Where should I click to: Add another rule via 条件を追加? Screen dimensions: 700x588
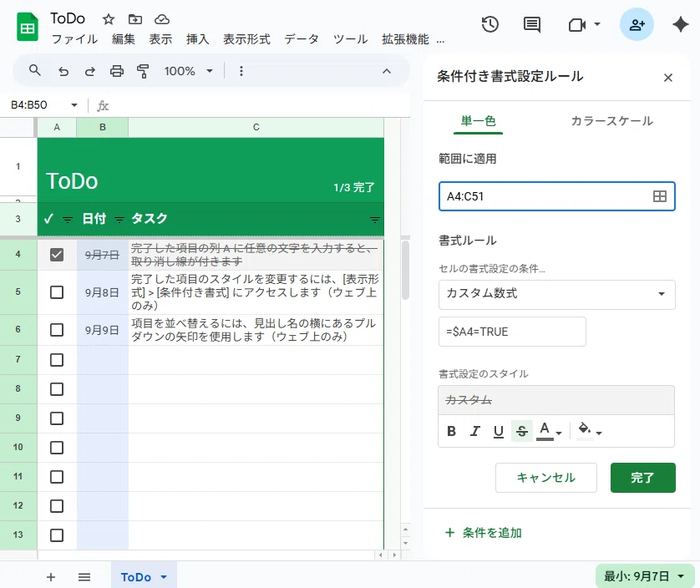click(484, 532)
